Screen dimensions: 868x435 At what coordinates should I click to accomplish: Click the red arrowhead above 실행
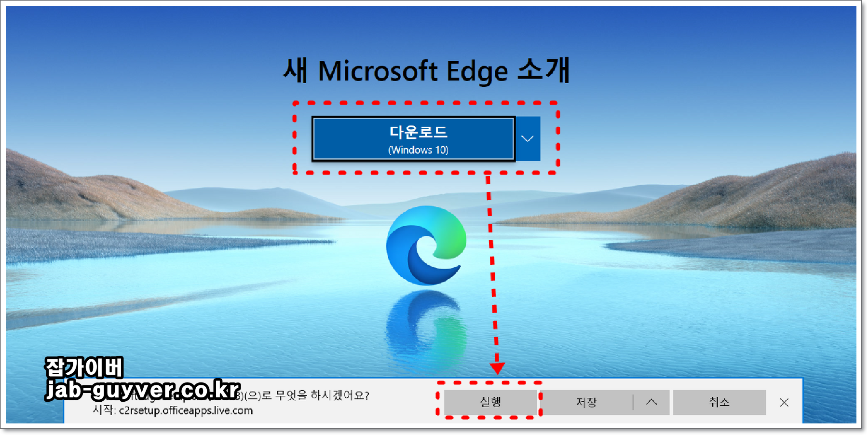tap(497, 368)
